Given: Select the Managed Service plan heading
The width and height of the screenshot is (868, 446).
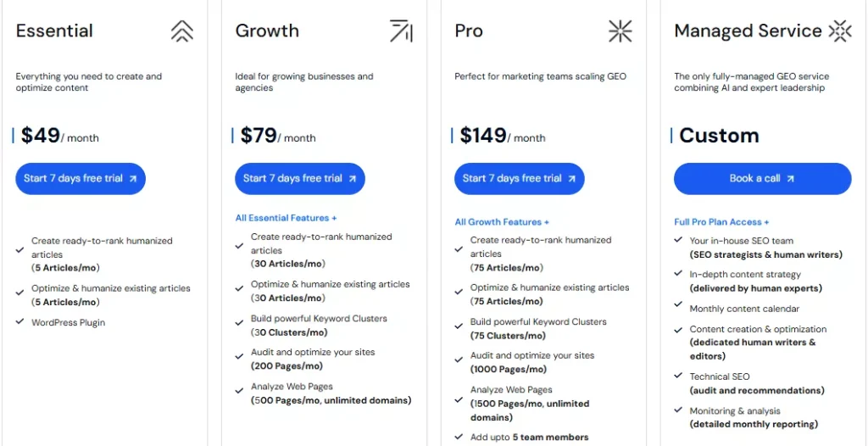Looking at the screenshot, I should (x=748, y=31).
